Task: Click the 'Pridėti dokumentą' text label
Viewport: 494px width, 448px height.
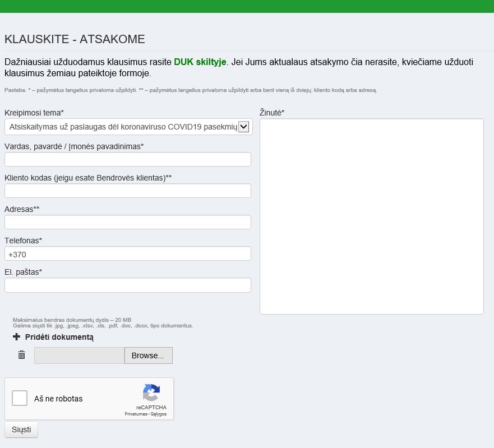Action: click(x=59, y=337)
